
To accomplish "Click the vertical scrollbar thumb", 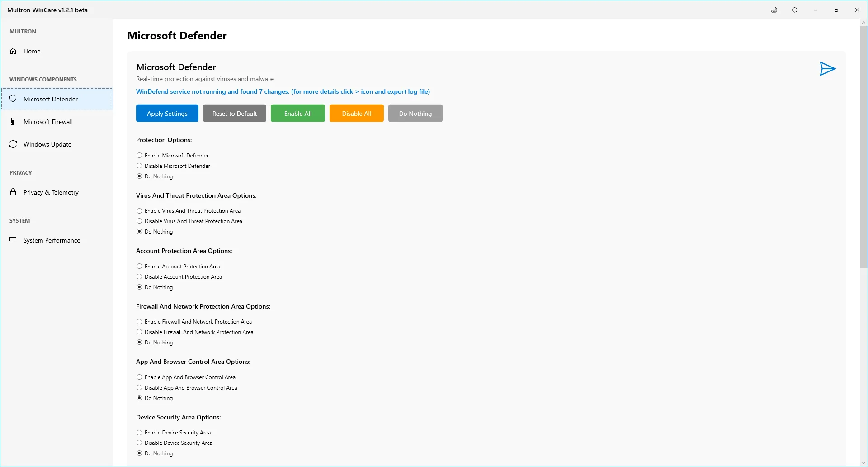I will (x=863, y=147).
